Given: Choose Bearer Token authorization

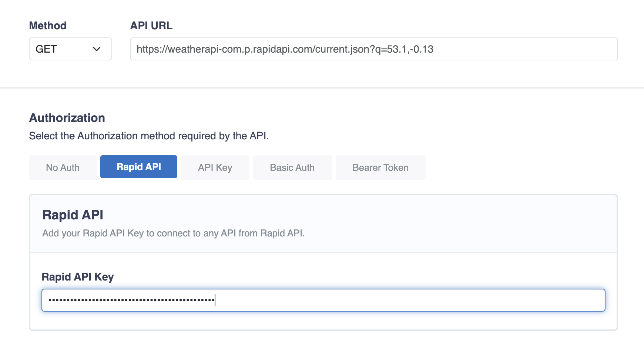Looking at the screenshot, I should (380, 167).
